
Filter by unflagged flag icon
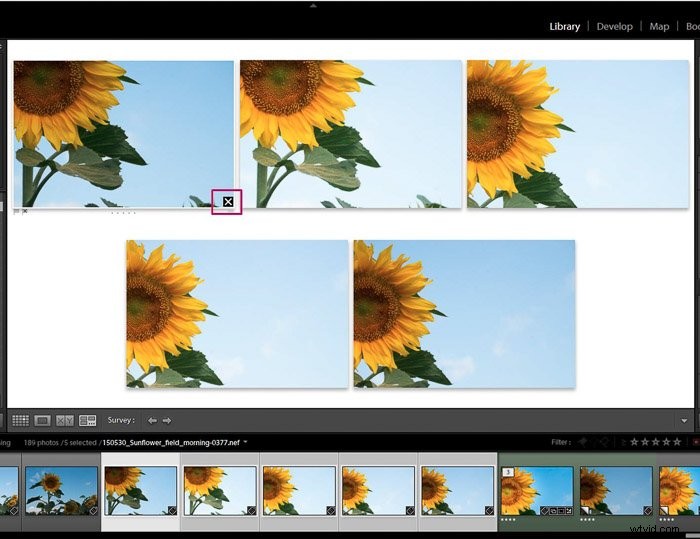(x=594, y=442)
